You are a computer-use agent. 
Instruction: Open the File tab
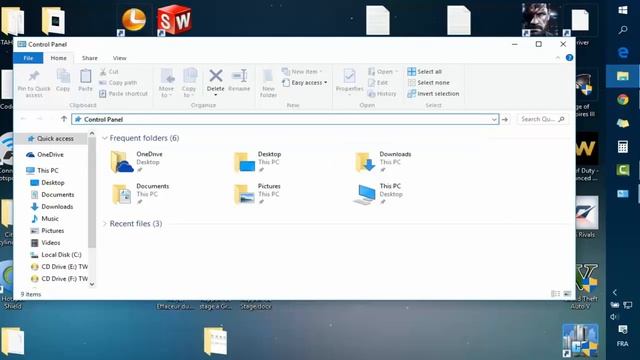tap(28, 58)
